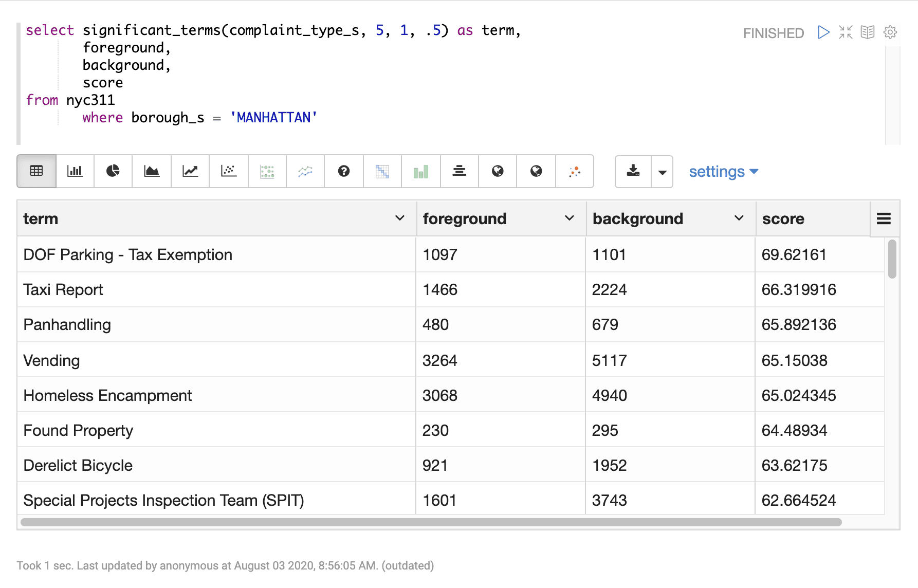The height and width of the screenshot is (588, 918).
Task: Switch to the scatter plot visualization
Action: 228,171
